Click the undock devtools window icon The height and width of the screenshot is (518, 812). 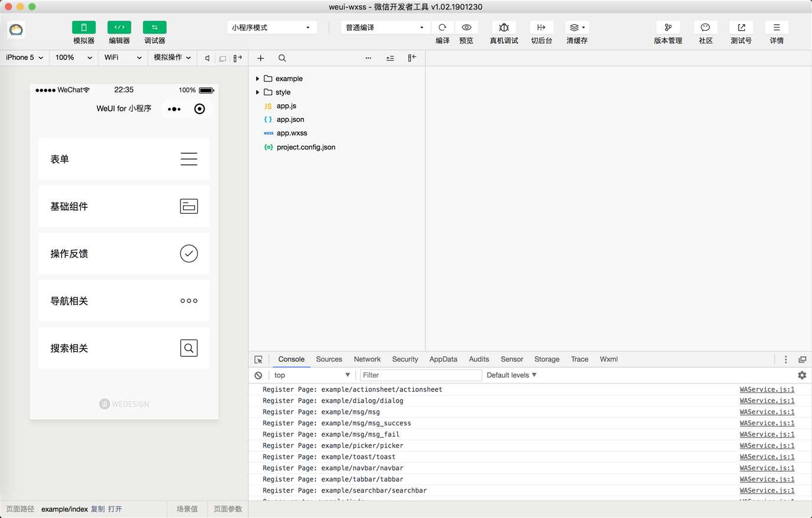tap(803, 360)
